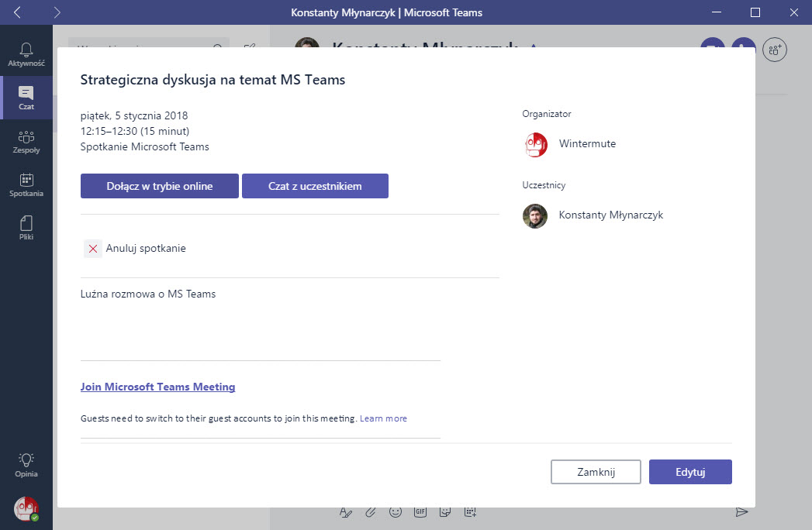Switch to the Czat section
Viewport: 812px width, 530px height.
(26, 98)
